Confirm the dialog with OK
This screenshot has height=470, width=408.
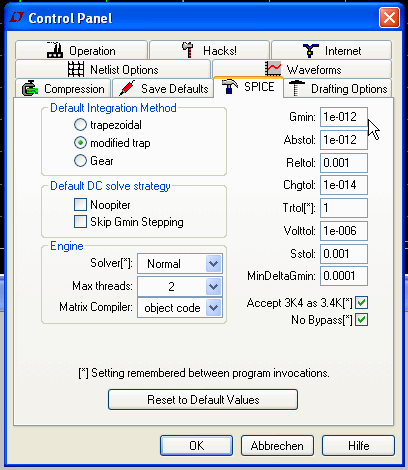(196, 445)
